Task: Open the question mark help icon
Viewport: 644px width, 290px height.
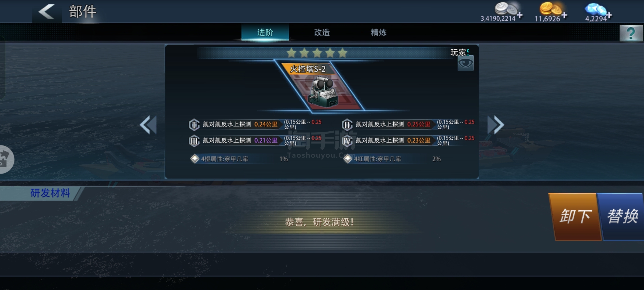Action: 631,33
